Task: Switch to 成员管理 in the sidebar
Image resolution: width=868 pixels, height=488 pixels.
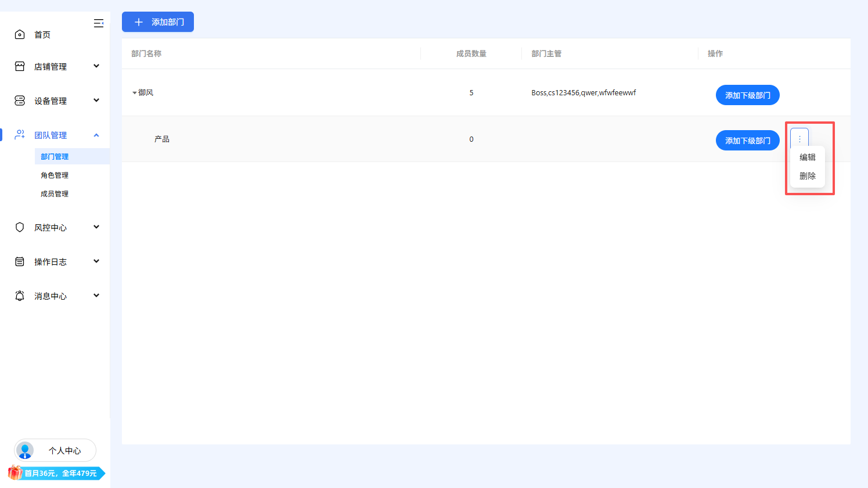Action: tap(55, 193)
